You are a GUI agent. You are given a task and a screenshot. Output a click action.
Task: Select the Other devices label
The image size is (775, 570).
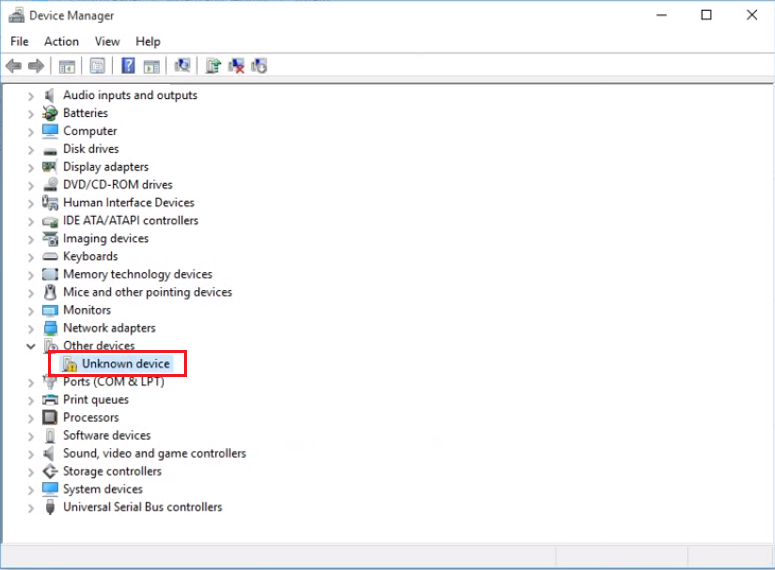click(99, 345)
